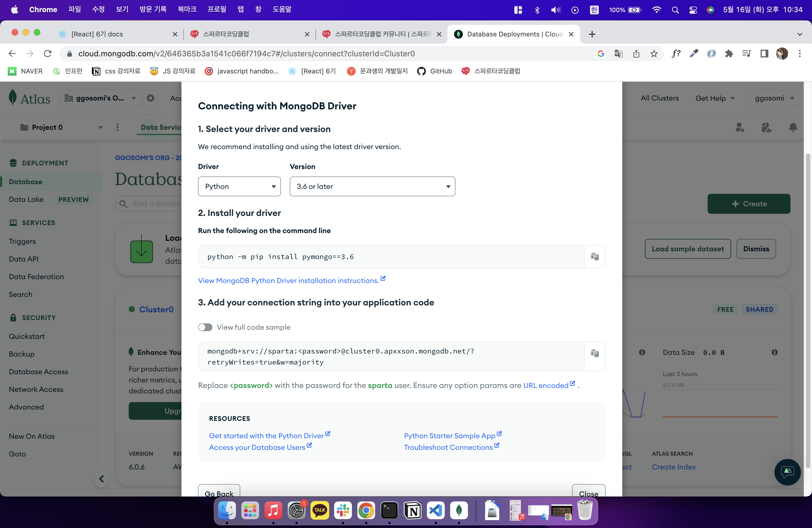Open Slack from the Dock

(x=343, y=510)
